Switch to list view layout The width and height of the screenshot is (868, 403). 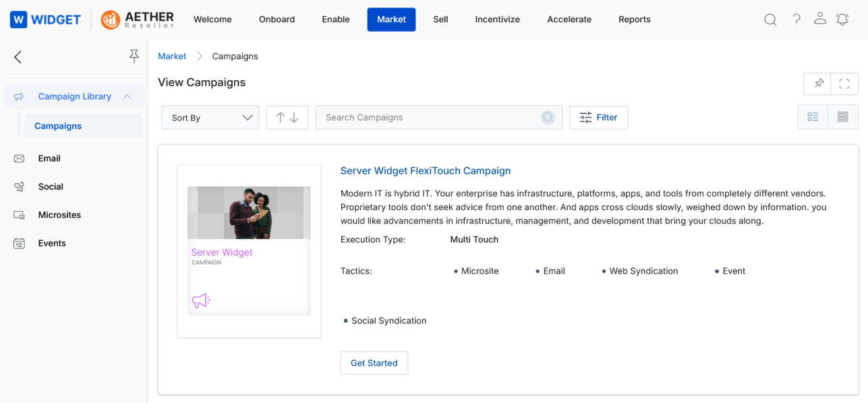[813, 117]
